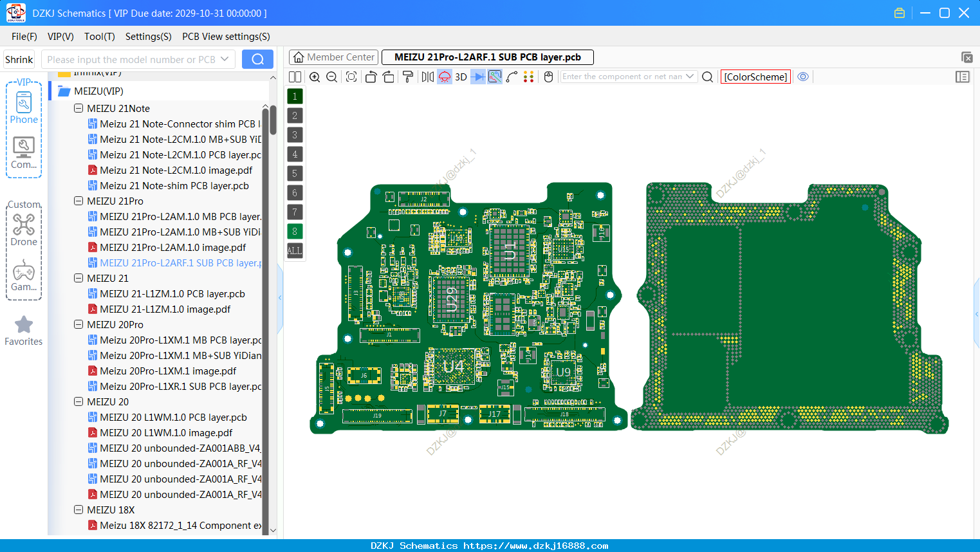
Task: Show PCB layer 2
Action: [x=295, y=115]
